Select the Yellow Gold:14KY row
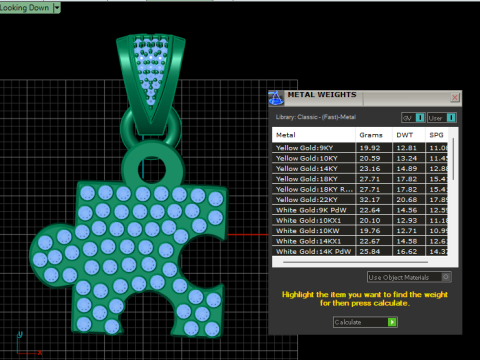480x360 pixels. click(360, 168)
